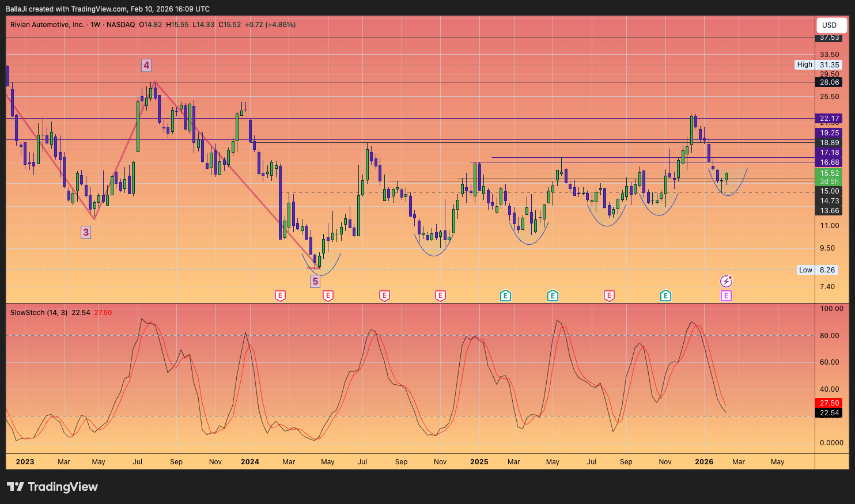Click the 80.00 level on the stochastic scale
Viewport: 855px width, 504px height.
830,336
